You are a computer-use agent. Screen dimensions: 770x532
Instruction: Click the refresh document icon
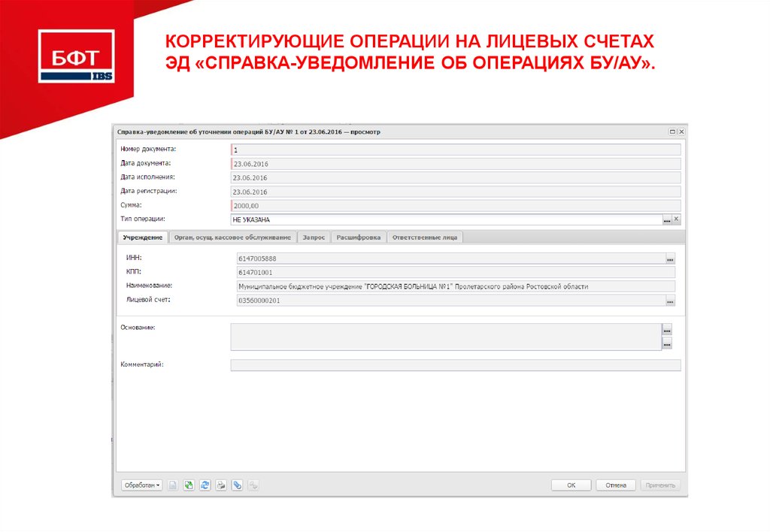tap(206, 485)
